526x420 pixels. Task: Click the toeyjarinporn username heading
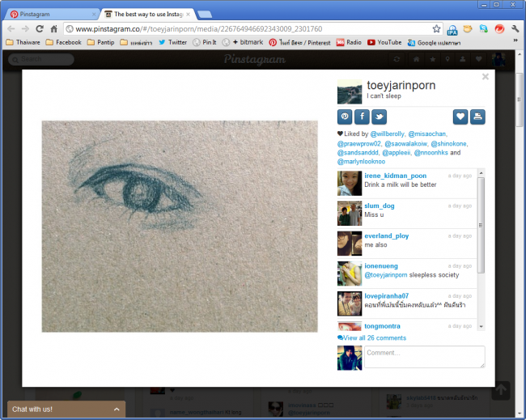click(401, 85)
